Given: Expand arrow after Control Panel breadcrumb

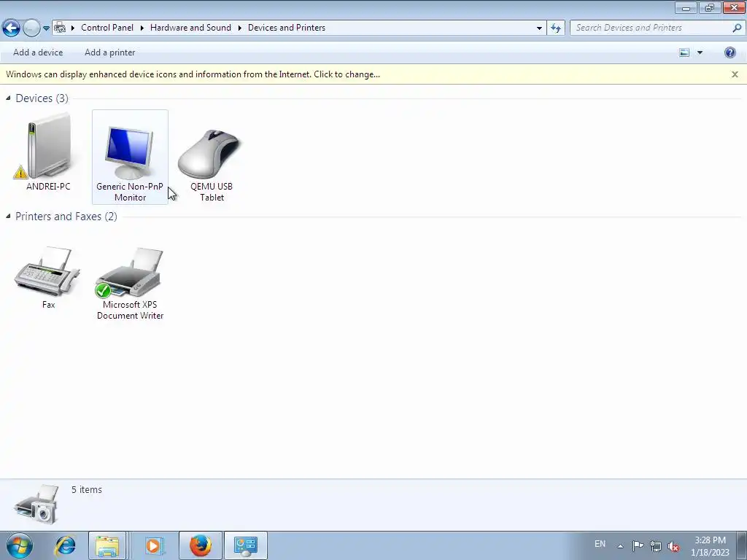Looking at the screenshot, I should pyautogui.click(x=142, y=28).
